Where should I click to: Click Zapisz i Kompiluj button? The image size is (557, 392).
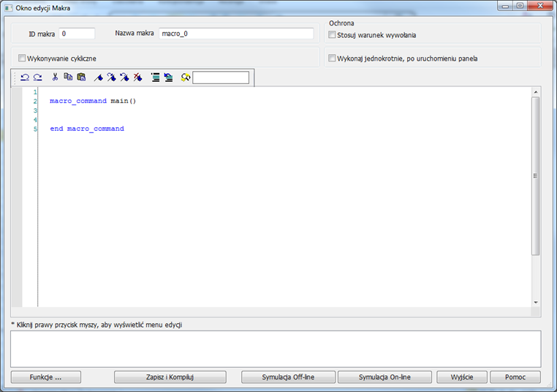pyautogui.click(x=170, y=377)
